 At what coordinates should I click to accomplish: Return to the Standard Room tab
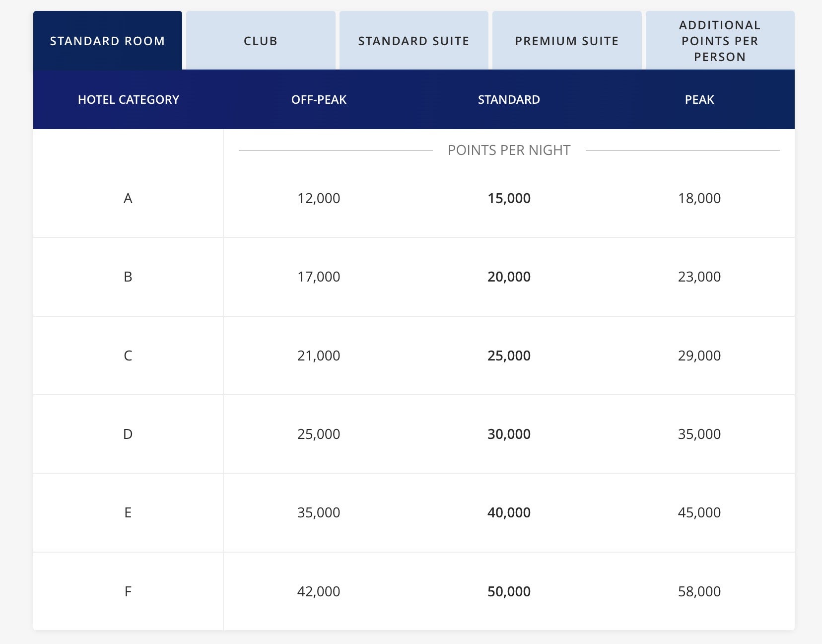click(x=107, y=41)
